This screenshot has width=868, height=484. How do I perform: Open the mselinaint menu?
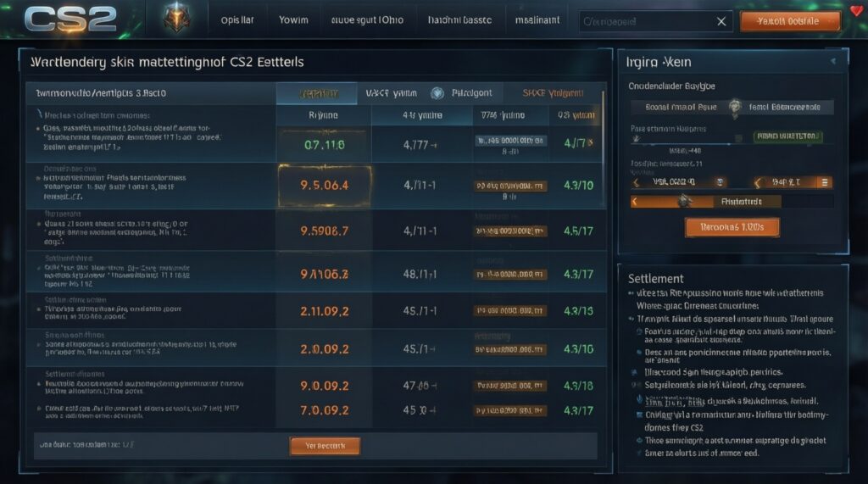tap(537, 20)
